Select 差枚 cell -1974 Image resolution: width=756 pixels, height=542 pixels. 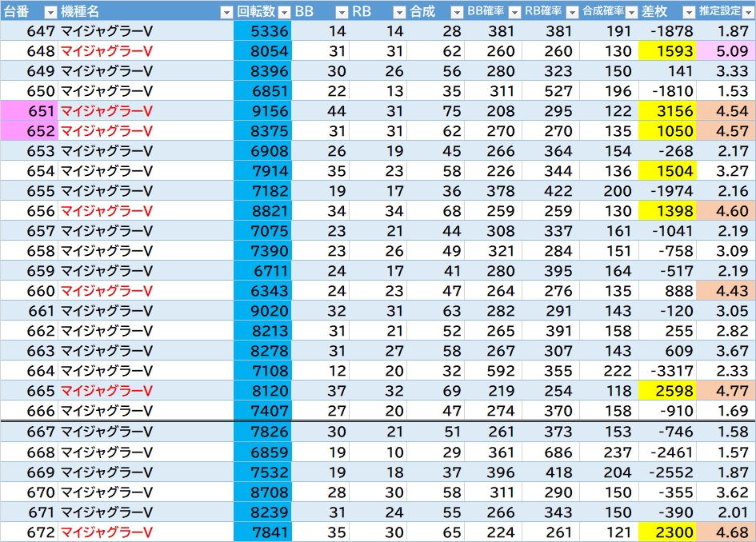[667, 191]
